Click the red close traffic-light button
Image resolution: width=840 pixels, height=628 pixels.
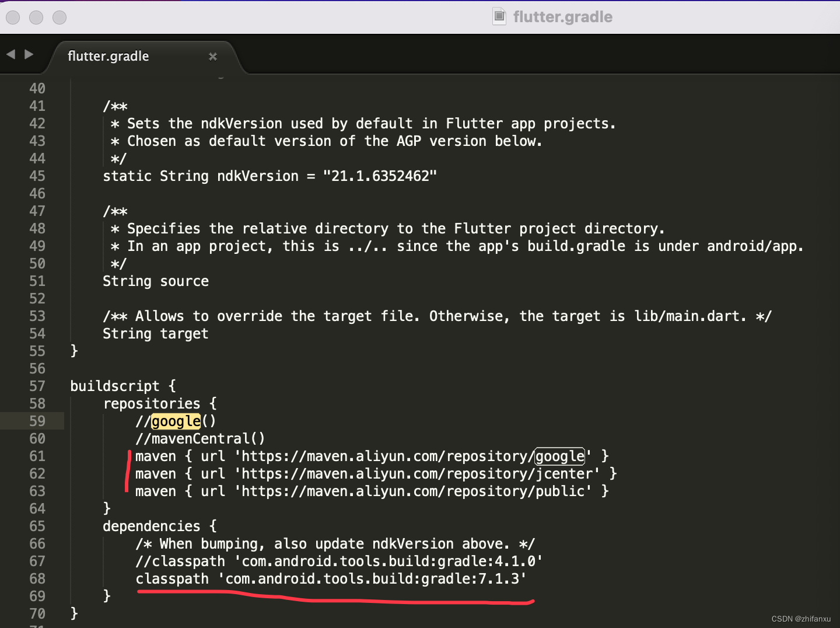[12, 18]
